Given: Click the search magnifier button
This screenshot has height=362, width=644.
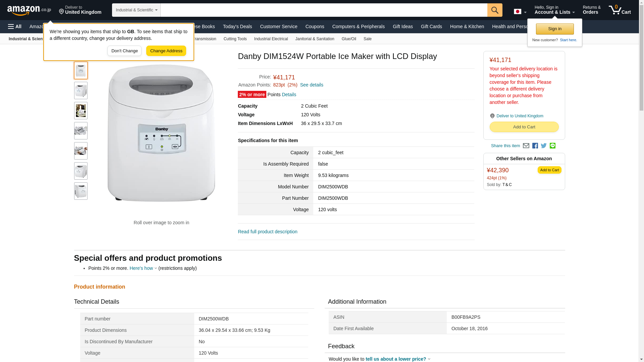Looking at the screenshot, I should tap(495, 10).
